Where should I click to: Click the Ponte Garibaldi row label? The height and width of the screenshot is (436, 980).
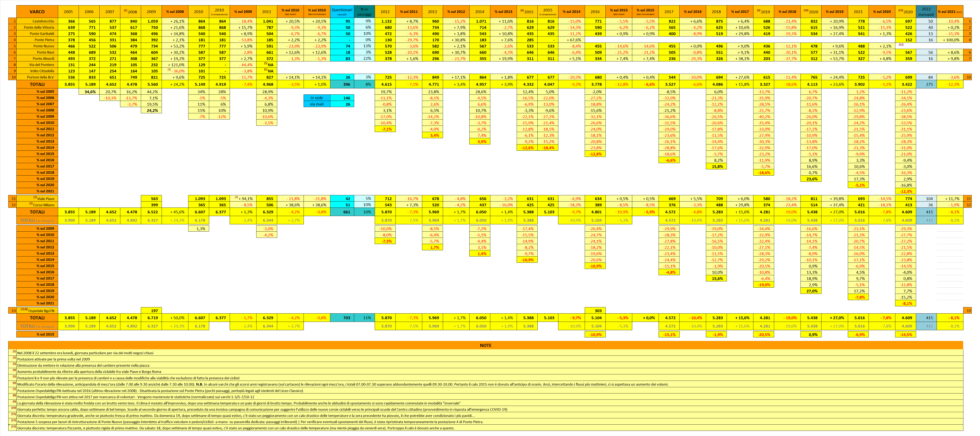click(37, 33)
